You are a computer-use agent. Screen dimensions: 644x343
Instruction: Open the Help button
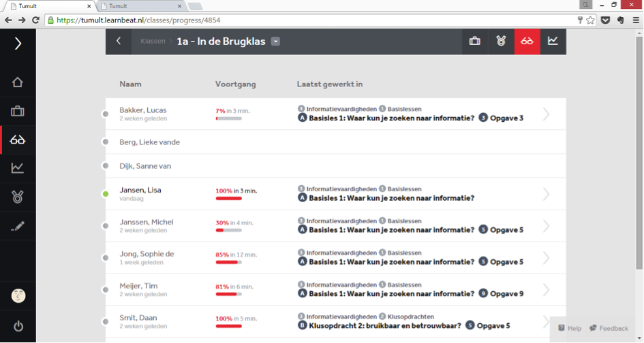point(570,328)
